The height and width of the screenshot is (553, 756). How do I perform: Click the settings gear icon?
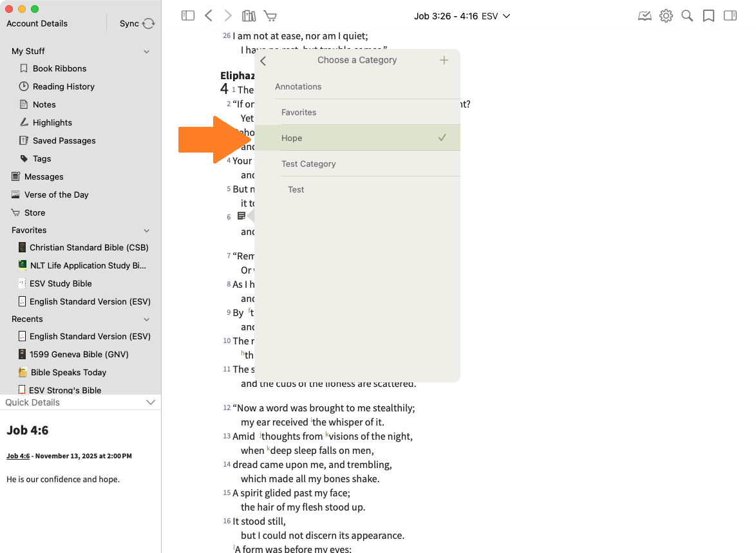click(x=666, y=15)
